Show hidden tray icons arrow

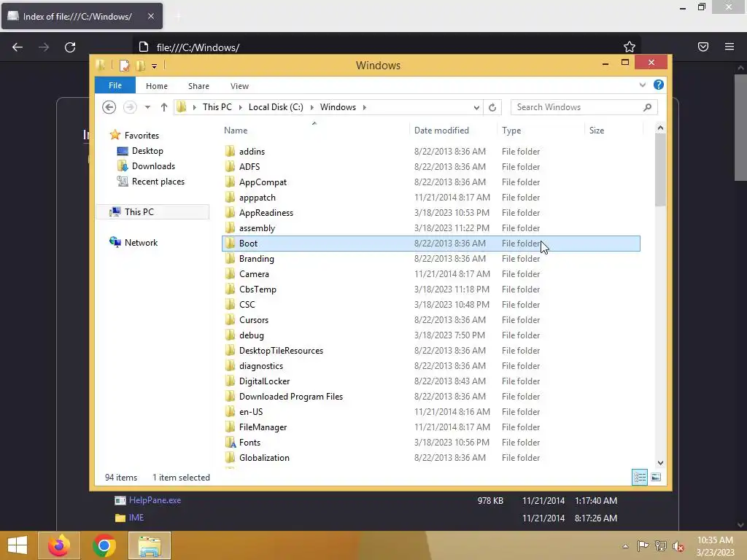click(625, 546)
